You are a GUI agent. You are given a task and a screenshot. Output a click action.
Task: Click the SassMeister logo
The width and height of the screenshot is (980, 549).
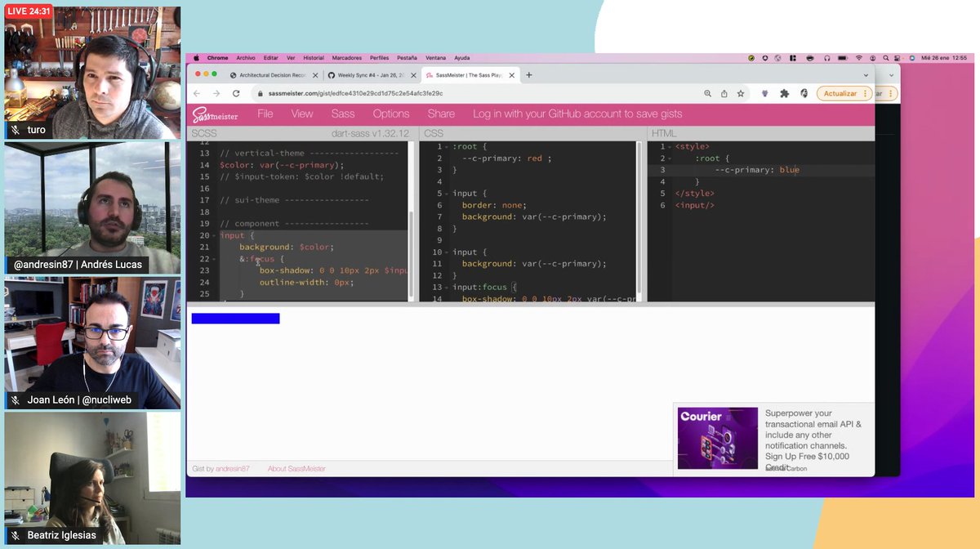click(x=215, y=114)
